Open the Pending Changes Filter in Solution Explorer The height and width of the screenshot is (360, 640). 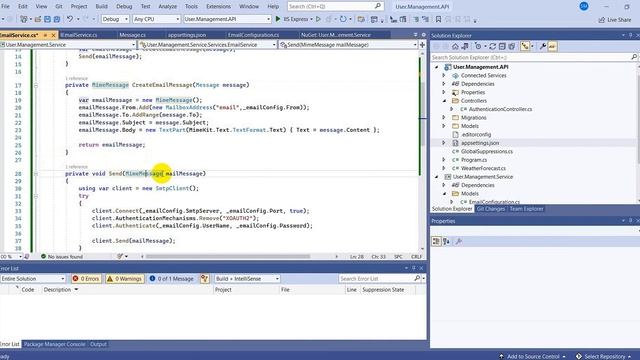pos(478,47)
